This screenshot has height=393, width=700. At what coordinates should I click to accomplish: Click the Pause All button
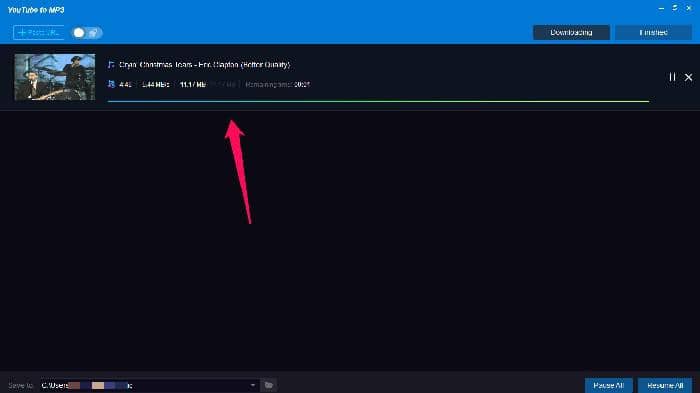(608, 385)
